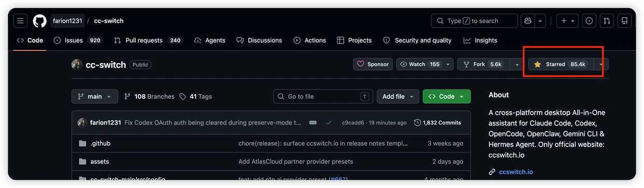
Task: Open the hamburger navigation menu
Action: coord(20,21)
